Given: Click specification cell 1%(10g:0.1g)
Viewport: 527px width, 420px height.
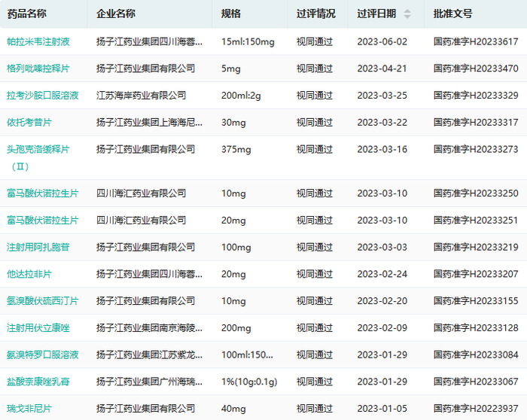Looking at the screenshot, I should (x=249, y=382).
